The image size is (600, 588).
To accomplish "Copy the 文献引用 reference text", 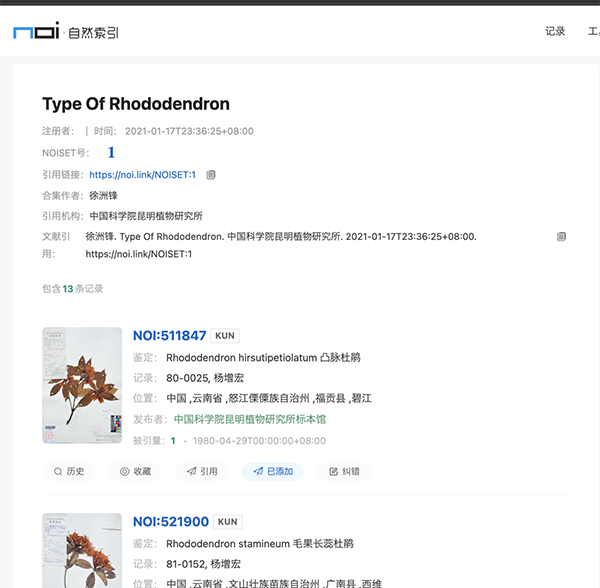I will pos(561,237).
